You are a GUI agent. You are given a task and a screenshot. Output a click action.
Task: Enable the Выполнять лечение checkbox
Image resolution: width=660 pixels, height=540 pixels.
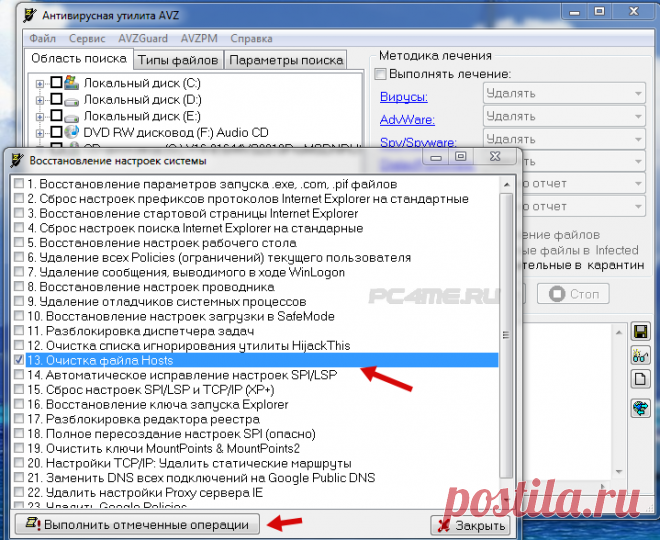click(380, 75)
